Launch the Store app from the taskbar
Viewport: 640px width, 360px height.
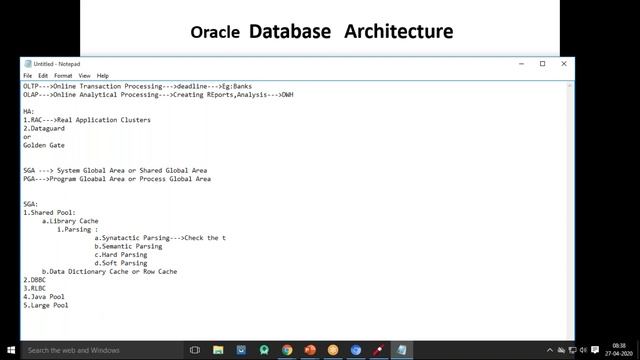pyautogui.click(x=241, y=350)
